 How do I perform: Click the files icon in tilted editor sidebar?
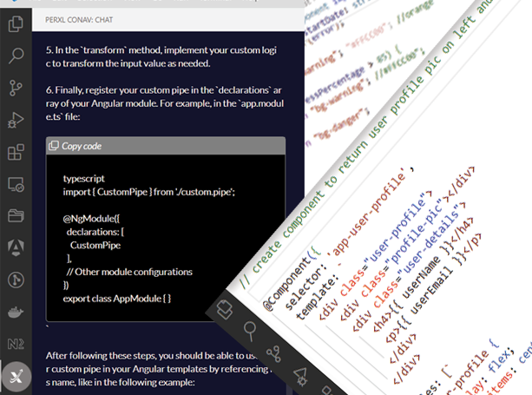[223, 306]
